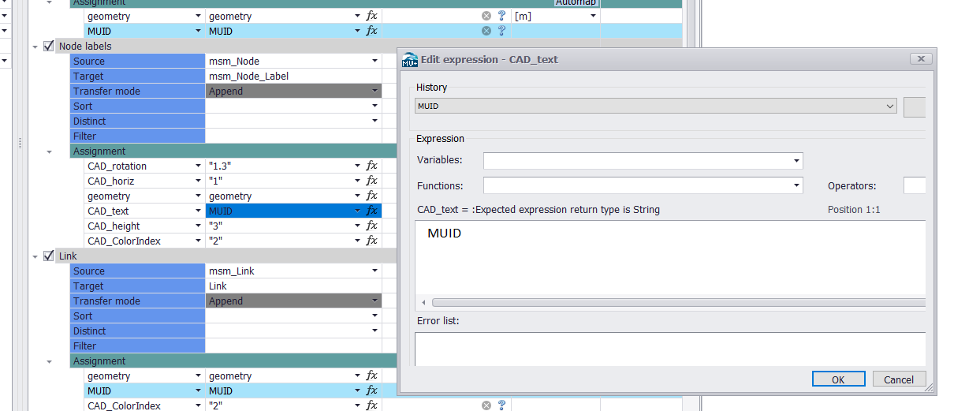The height and width of the screenshot is (411, 980).
Task: Click Edit expression dialog title icon
Action: click(x=410, y=59)
